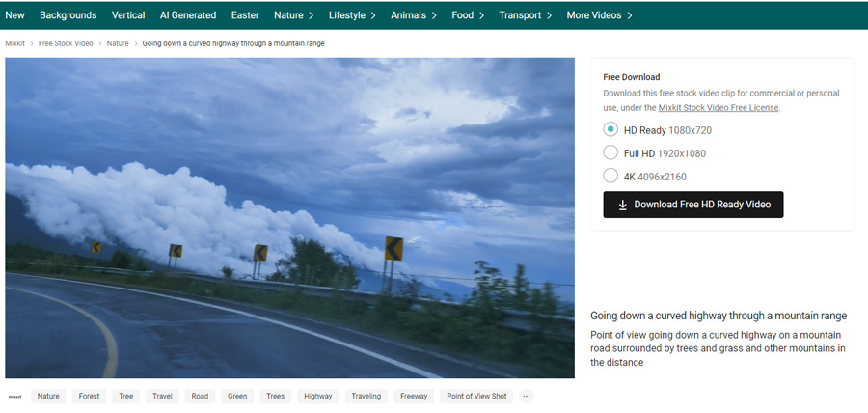Screen dimensions: 868x413
Task: Open Mixkit Stock Video Free License link
Action: coord(718,108)
